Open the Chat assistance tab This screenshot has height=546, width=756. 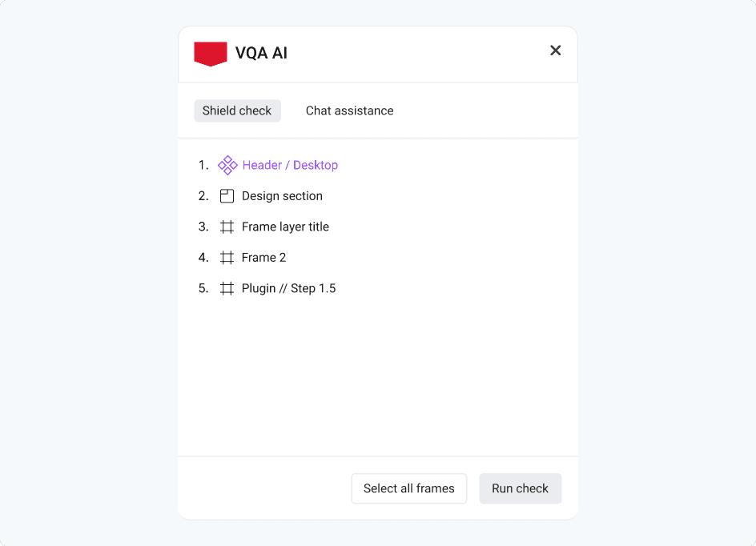pyautogui.click(x=349, y=110)
